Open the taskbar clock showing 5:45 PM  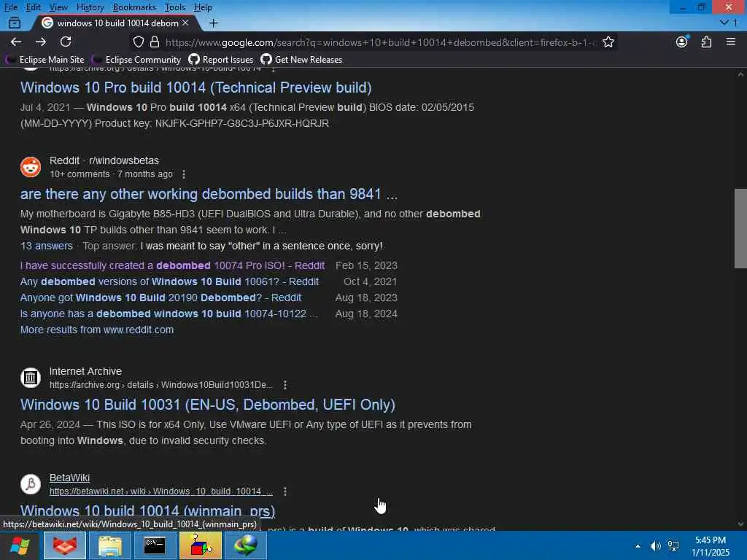point(711,546)
